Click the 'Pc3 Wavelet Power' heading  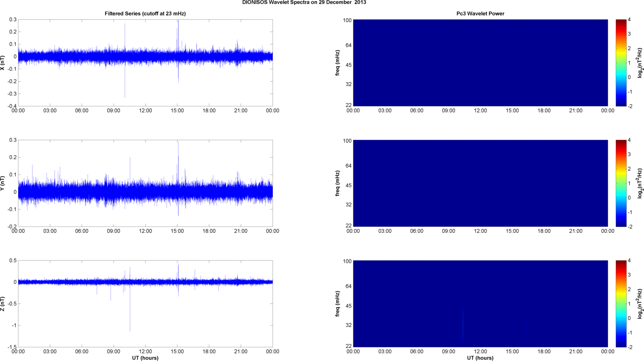[x=480, y=14]
